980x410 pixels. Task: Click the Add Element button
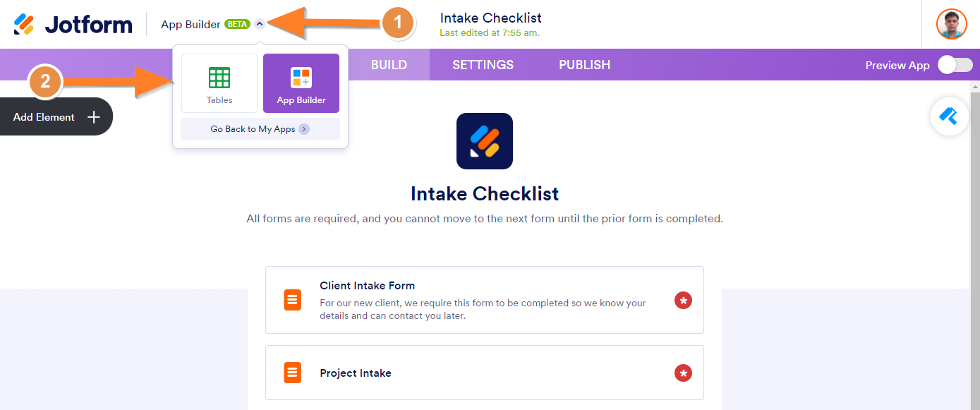pyautogui.click(x=56, y=117)
